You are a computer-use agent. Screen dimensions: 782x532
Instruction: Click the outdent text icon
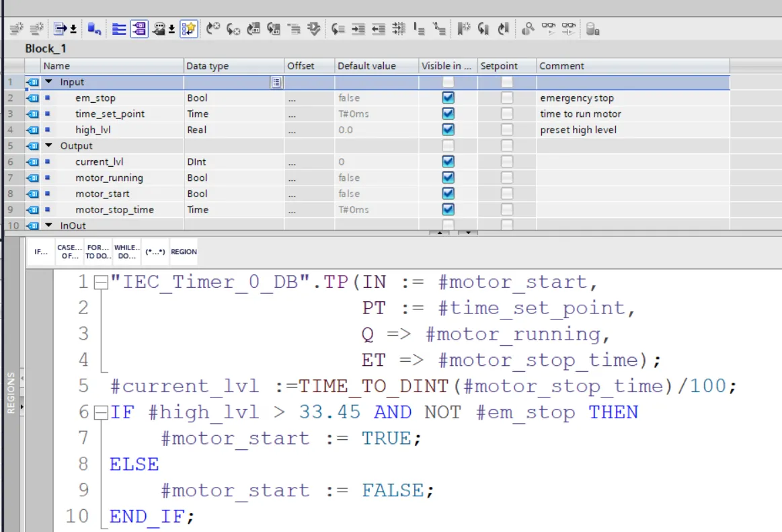(379, 29)
